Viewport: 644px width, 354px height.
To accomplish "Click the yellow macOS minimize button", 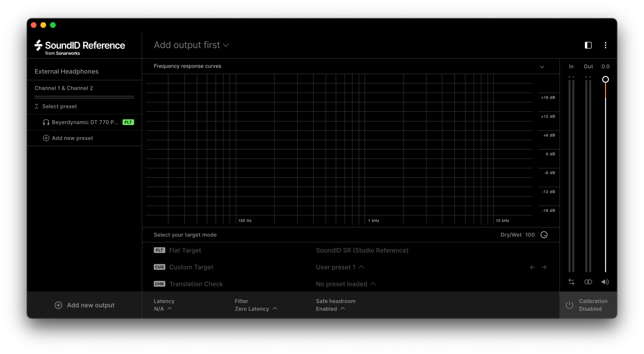I will coord(43,25).
